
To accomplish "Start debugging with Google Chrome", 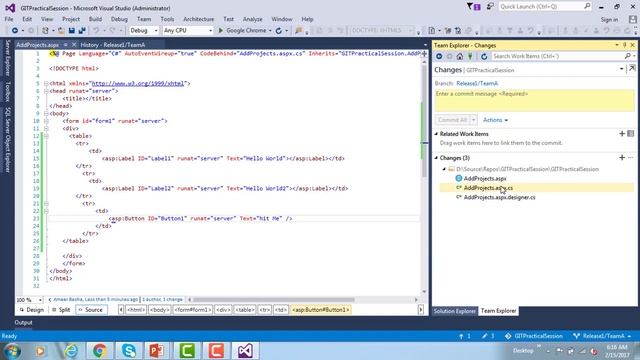I will [x=244, y=31].
